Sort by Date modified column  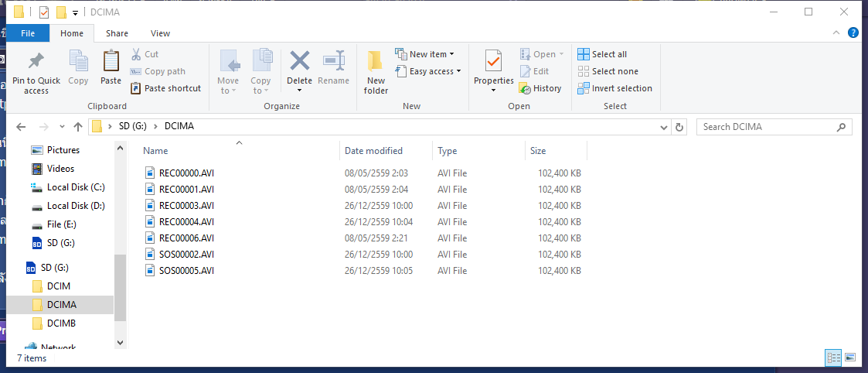click(x=373, y=151)
